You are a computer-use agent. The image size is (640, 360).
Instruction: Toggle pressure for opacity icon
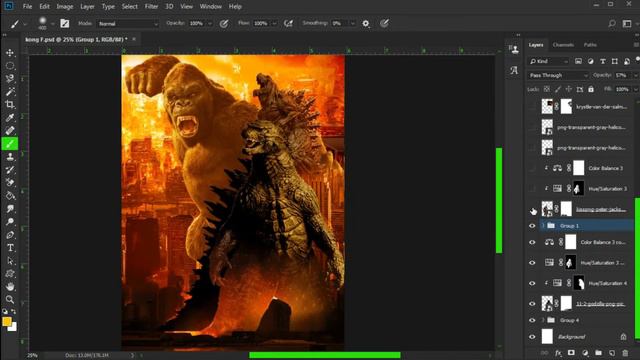pos(224,24)
